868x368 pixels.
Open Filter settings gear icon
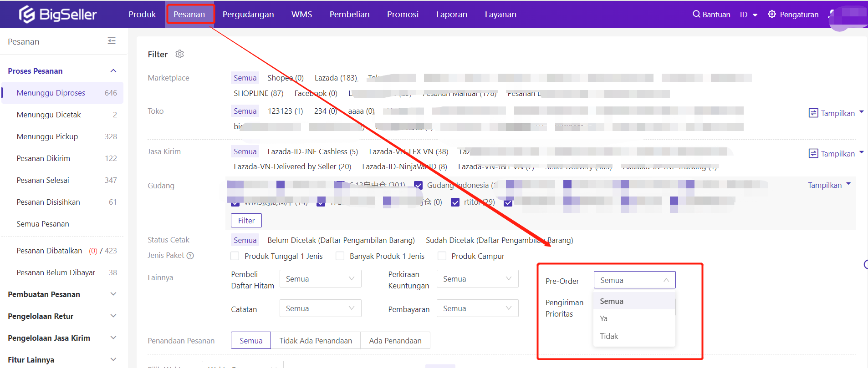pyautogui.click(x=180, y=54)
